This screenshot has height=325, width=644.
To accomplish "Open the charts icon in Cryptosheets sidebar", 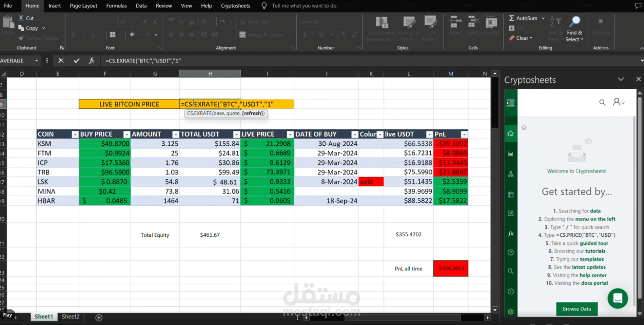I will pyautogui.click(x=511, y=154).
